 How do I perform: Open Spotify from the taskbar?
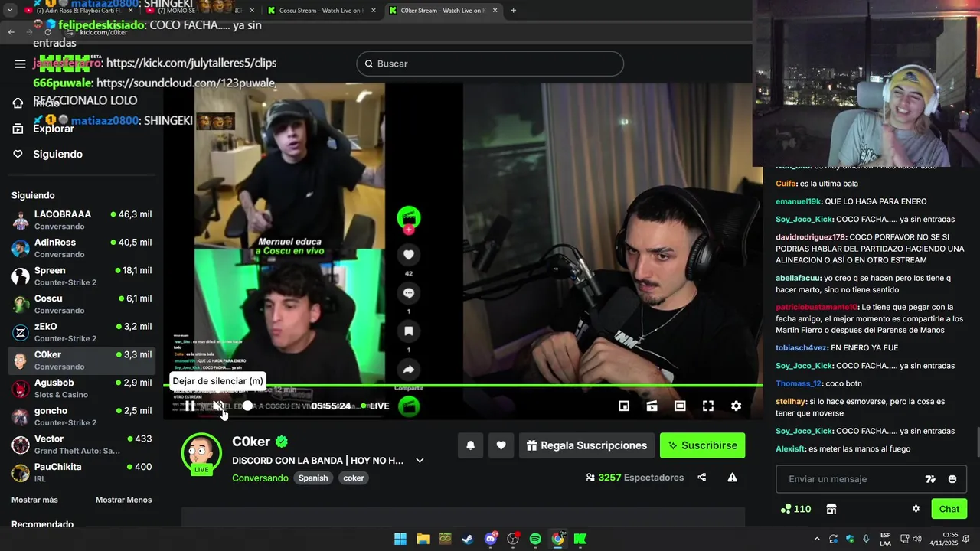pyautogui.click(x=535, y=539)
